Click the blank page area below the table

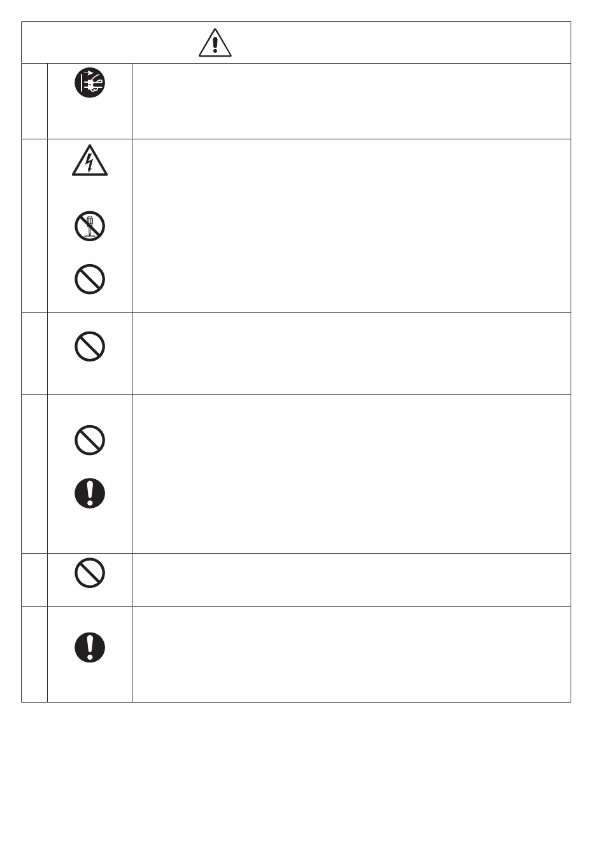point(302,783)
